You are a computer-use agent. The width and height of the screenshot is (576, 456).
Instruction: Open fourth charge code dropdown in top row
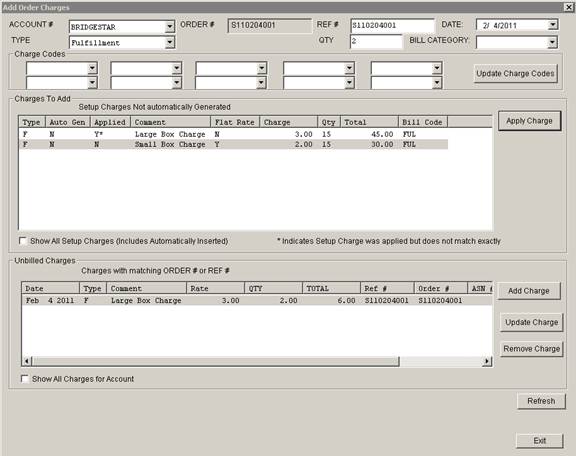point(349,68)
